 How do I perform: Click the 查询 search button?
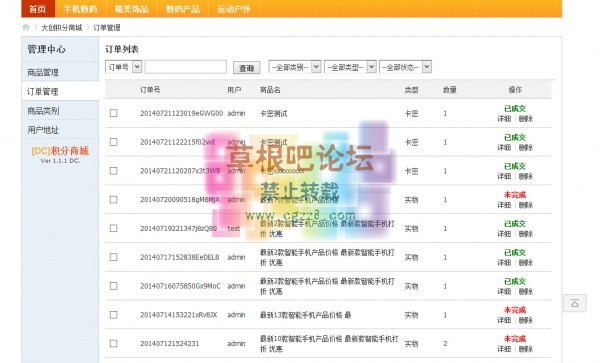pyautogui.click(x=246, y=68)
